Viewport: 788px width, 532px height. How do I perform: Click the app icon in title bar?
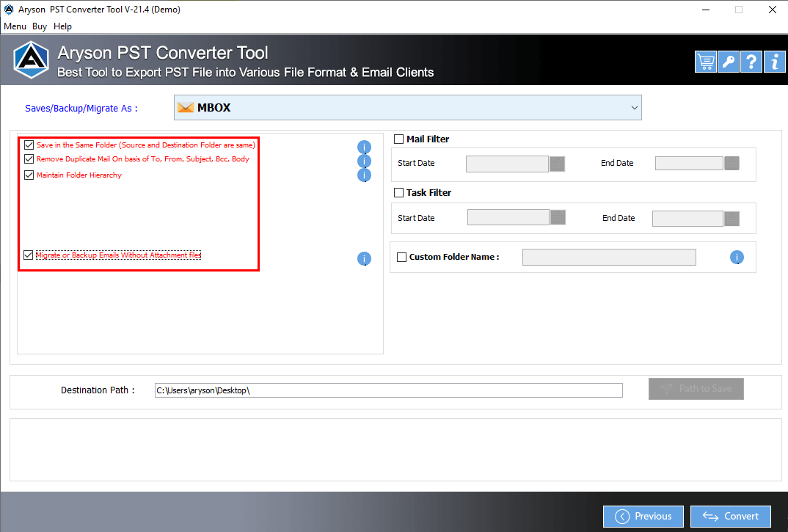click(x=9, y=9)
